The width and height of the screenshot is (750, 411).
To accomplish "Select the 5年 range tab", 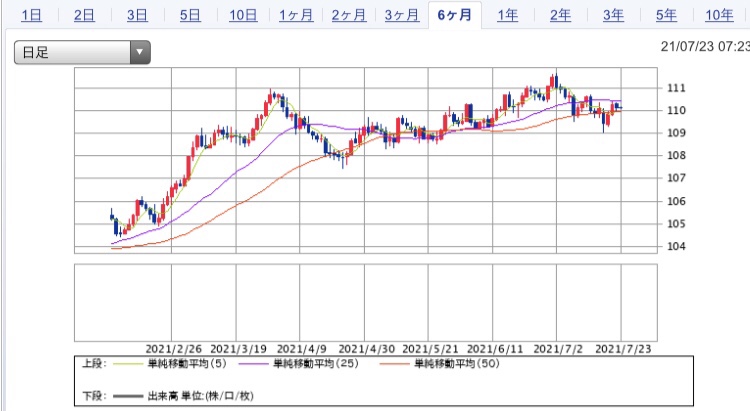I will (666, 15).
